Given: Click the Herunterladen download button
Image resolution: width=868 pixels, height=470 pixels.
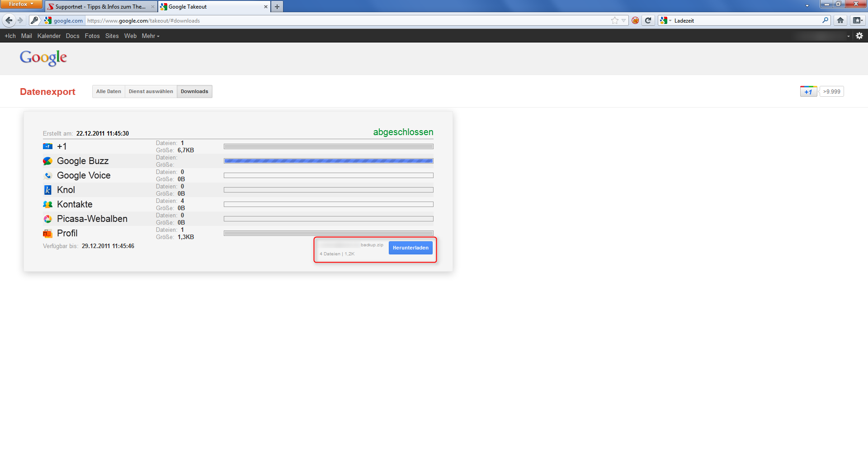Looking at the screenshot, I should point(410,248).
